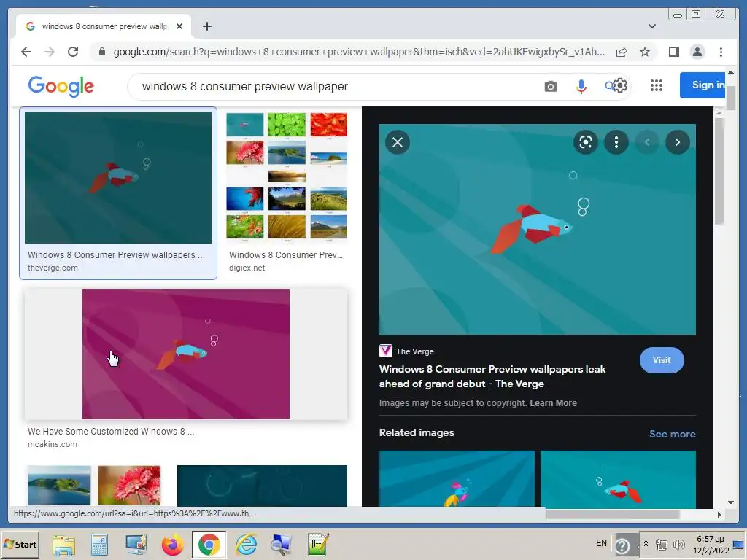This screenshot has height=560, width=747.
Task: Click the preview panel scrollbar
Action: coord(719,171)
